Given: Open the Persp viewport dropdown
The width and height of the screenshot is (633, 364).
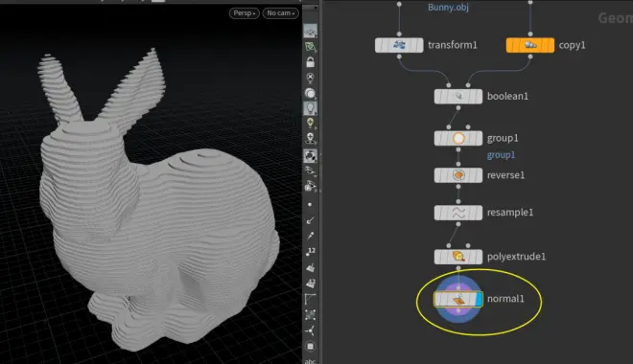Looking at the screenshot, I should coord(245,13).
